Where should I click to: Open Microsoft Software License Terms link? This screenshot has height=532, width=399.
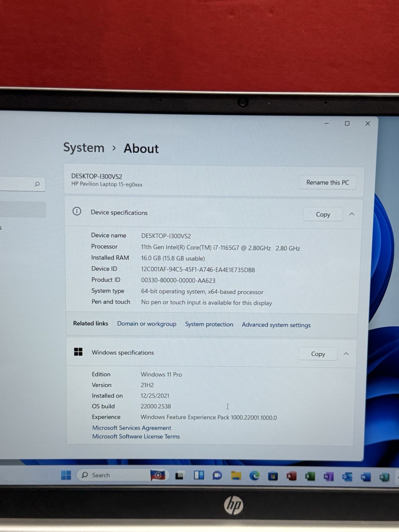(x=136, y=437)
